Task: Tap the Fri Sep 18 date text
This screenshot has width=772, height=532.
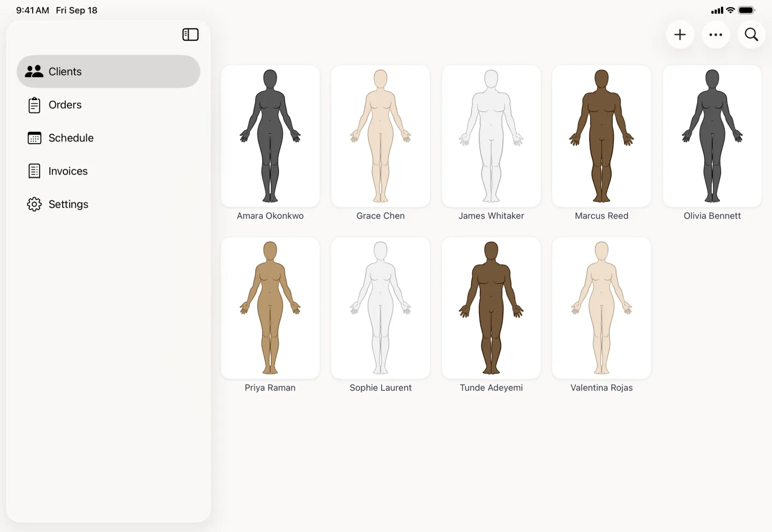Action: click(77, 10)
